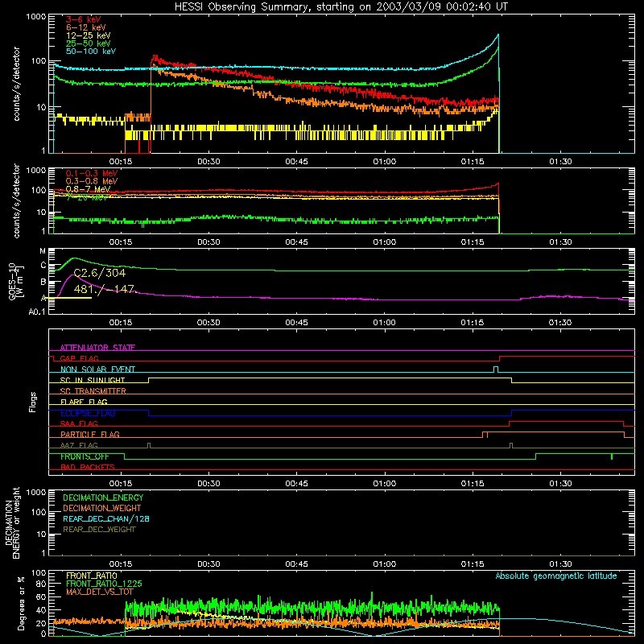Click the 0.3-0.8 MeV legend label
This screenshot has height=644, width=644.
(92, 182)
